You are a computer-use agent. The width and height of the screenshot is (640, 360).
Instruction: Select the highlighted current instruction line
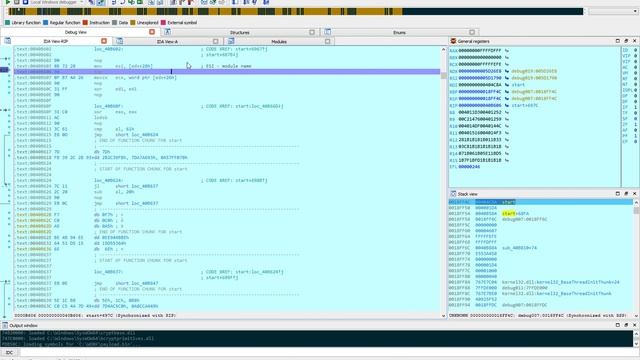[x=227, y=71]
